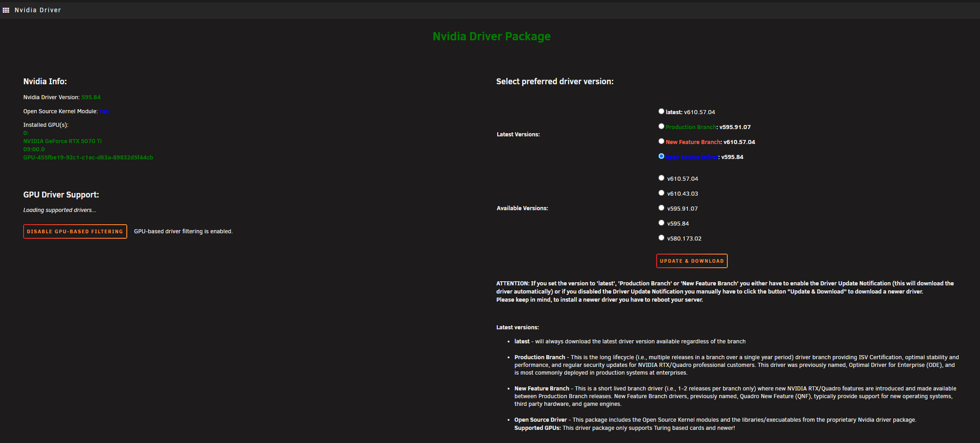Click the "Installed GPU(s):" label

46,125
